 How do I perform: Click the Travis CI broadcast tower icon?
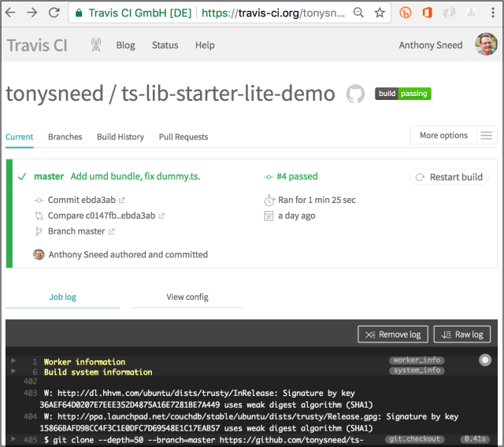(96, 45)
